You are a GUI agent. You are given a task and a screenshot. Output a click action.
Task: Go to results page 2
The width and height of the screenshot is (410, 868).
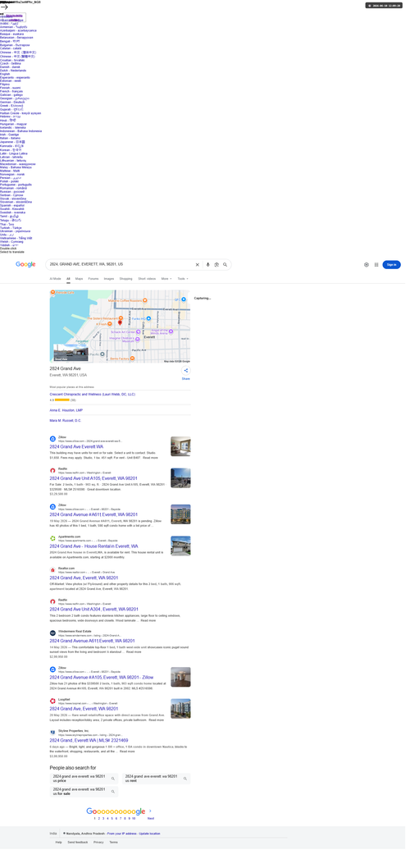pyautogui.click(x=99, y=818)
